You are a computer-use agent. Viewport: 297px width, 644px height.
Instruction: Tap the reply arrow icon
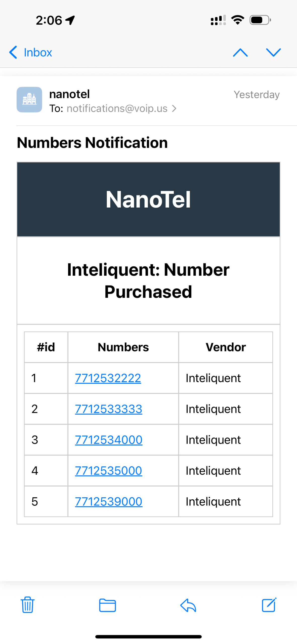(188, 605)
